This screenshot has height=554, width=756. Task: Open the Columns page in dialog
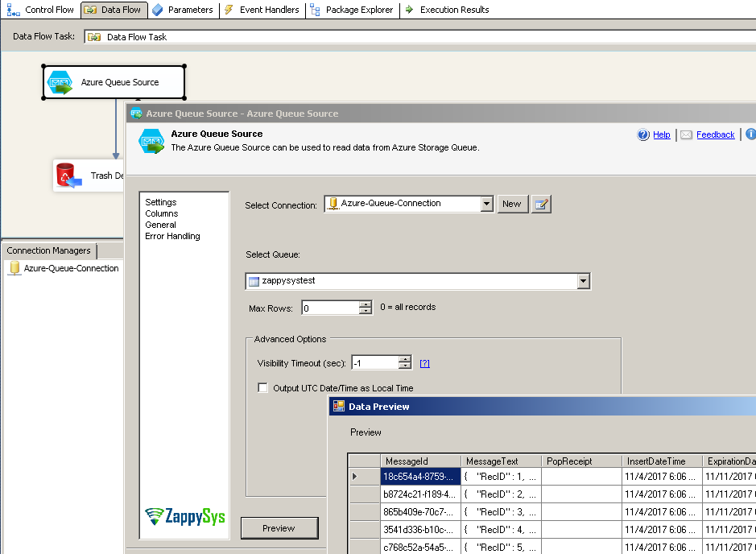tap(162, 213)
